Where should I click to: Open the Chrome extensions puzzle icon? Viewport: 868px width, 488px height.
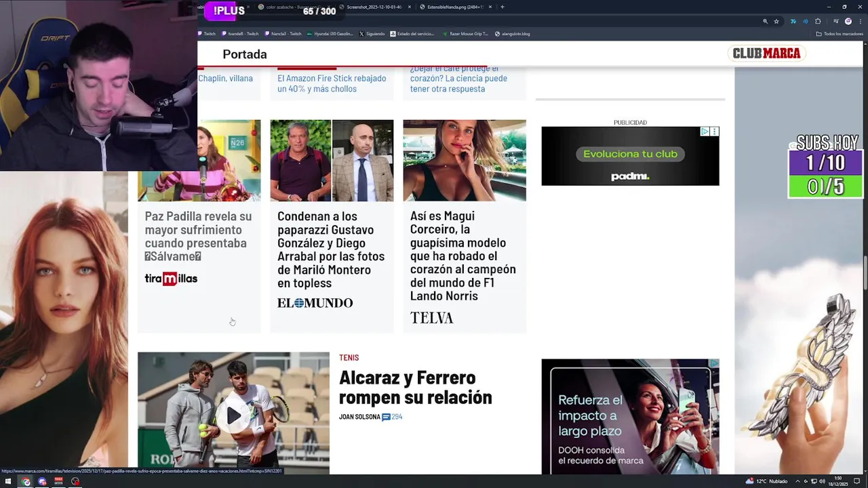tap(818, 21)
